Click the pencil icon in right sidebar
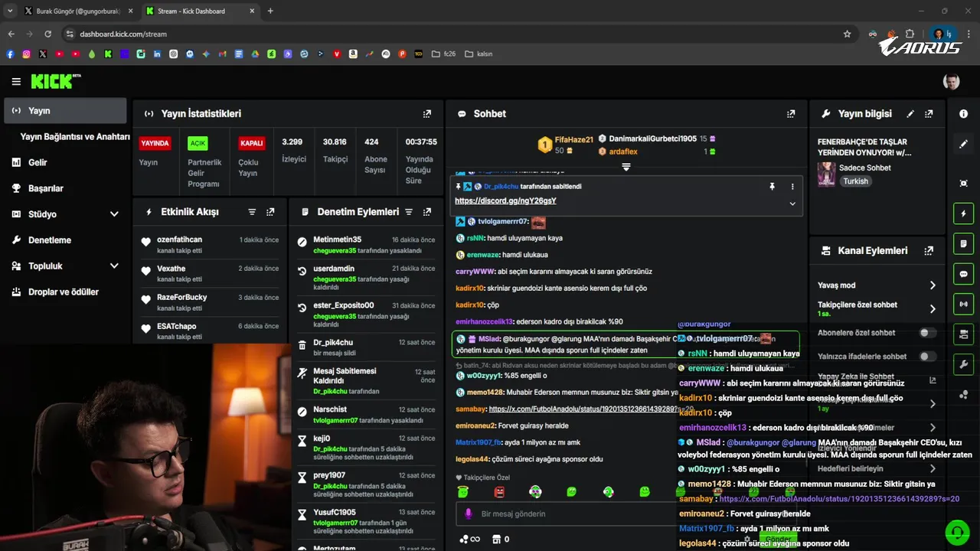 (x=963, y=144)
